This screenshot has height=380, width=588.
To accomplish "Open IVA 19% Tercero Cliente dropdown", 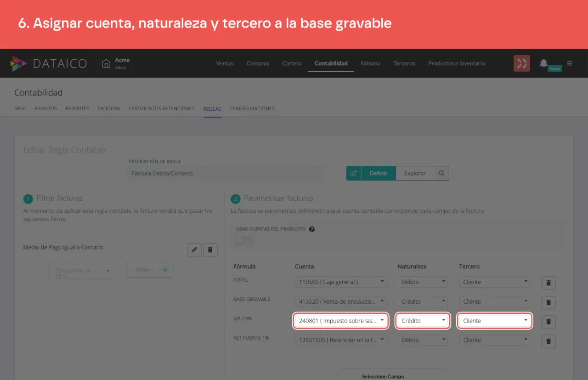I will [x=495, y=321].
